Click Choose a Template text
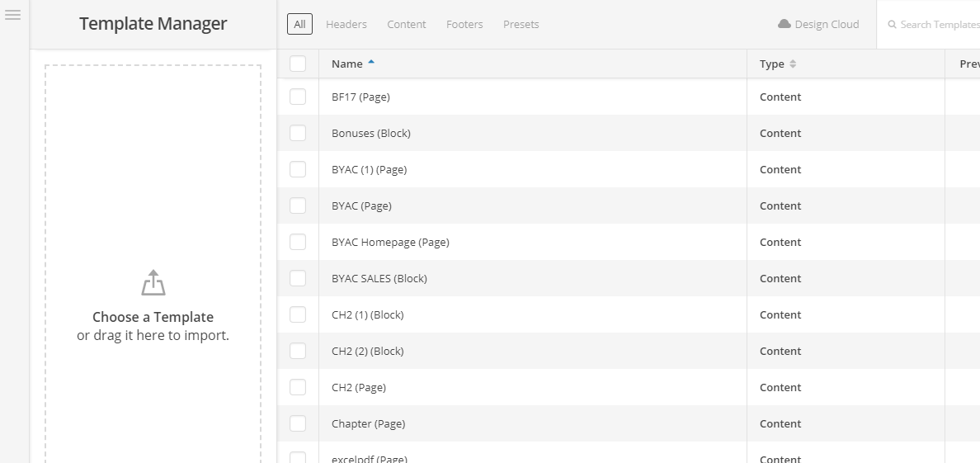980x463 pixels. [153, 317]
